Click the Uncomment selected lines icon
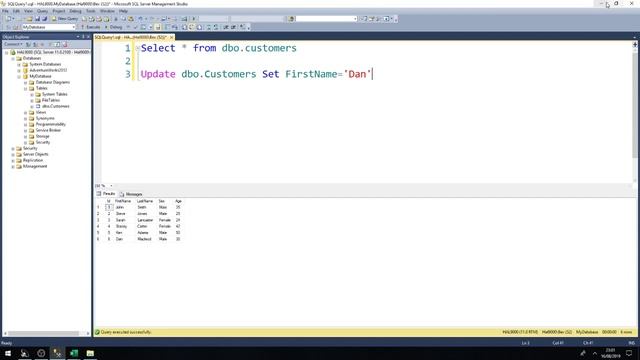The image size is (640, 360). coord(216,27)
